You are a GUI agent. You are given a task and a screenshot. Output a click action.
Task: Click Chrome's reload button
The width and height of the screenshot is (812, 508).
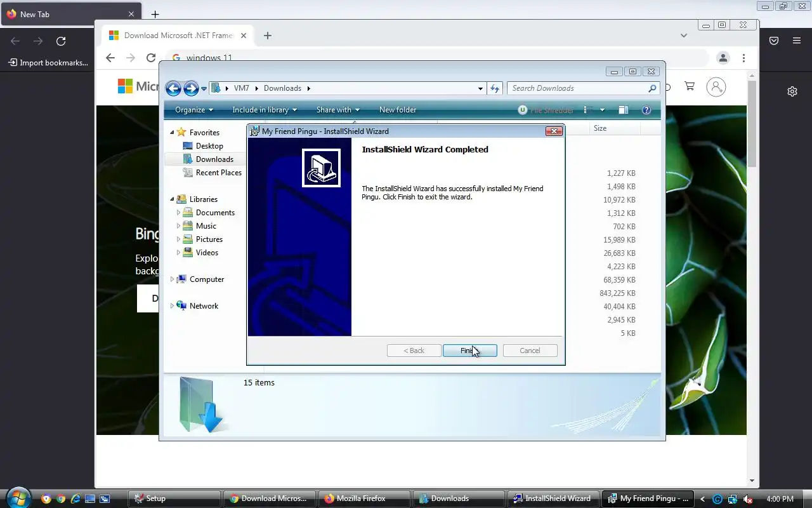coord(151,58)
